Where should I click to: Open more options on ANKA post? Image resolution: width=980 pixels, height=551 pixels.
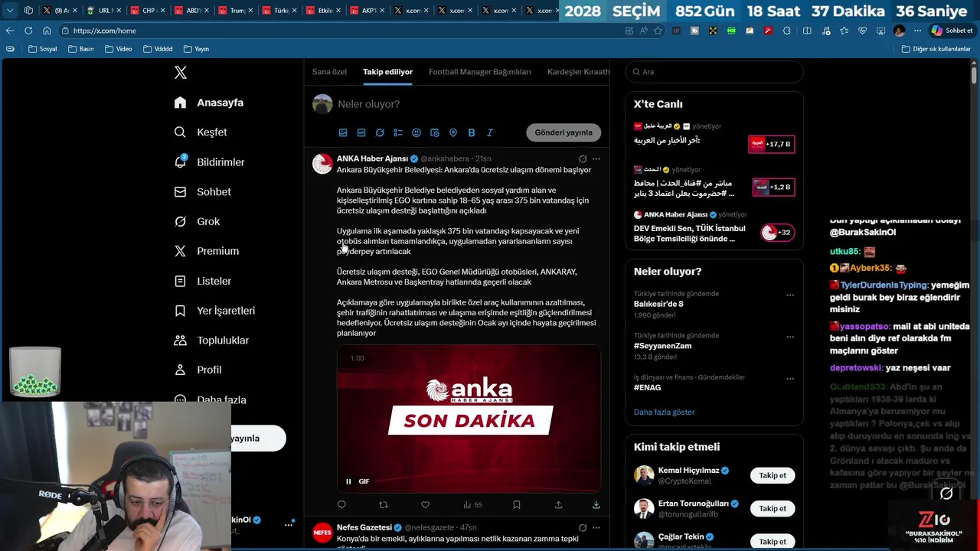tap(596, 159)
